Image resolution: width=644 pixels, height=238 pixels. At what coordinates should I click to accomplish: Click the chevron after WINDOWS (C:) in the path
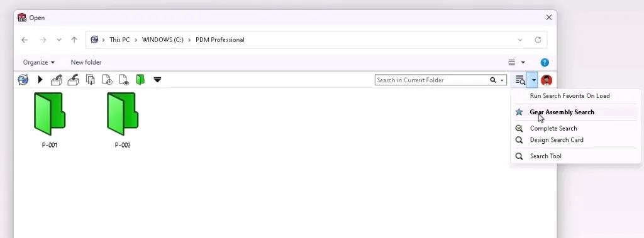click(190, 40)
